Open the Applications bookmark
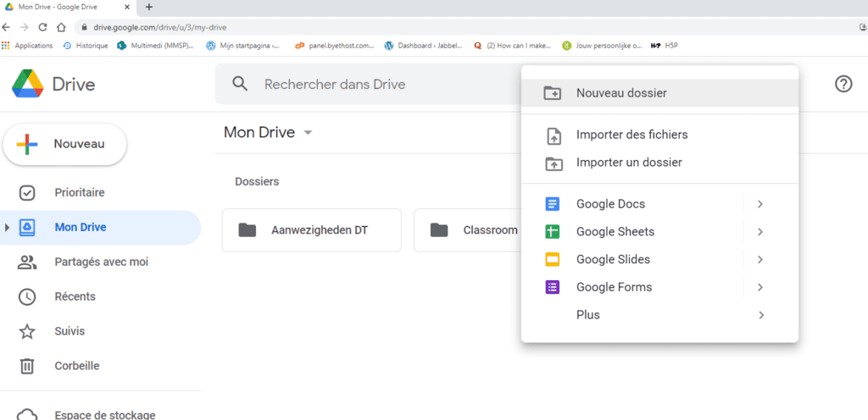Viewport: 868px width, 420px height. 28,46
